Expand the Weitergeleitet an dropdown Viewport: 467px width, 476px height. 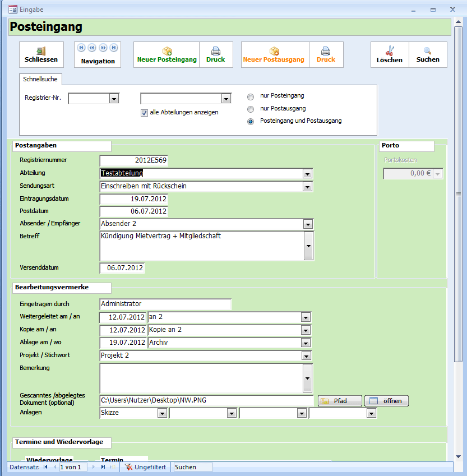tap(306, 317)
